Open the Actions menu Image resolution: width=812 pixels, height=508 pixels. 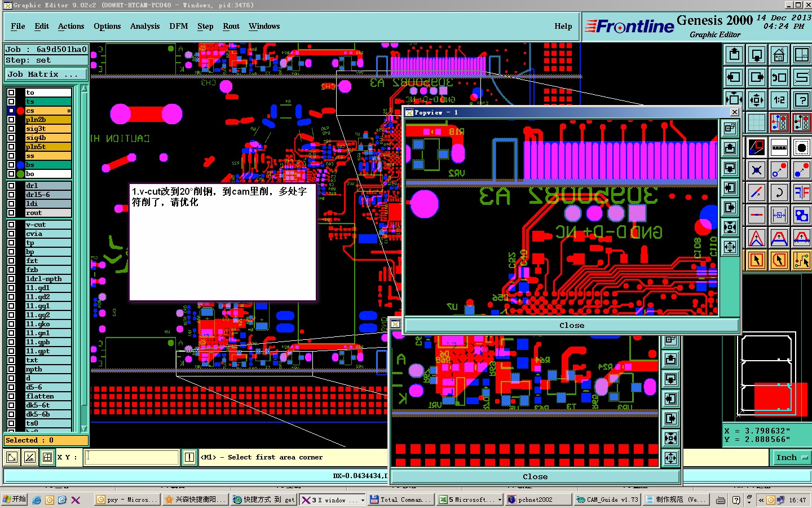(71, 27)
